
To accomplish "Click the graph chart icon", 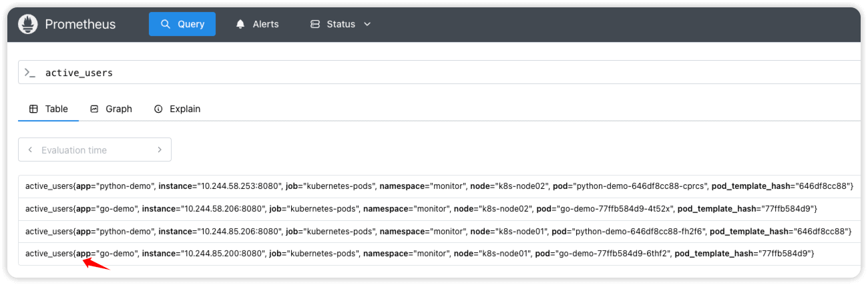I will click(94, 109).
